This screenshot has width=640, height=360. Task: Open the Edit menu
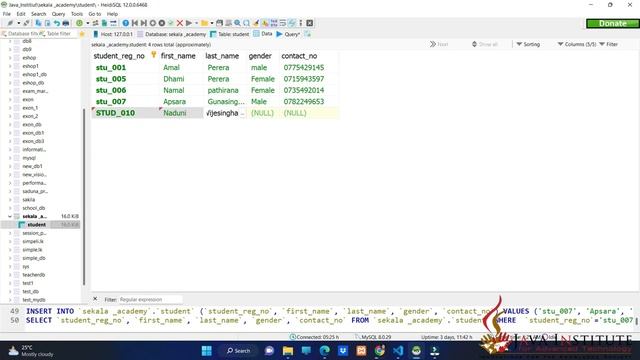pos(21,14)
